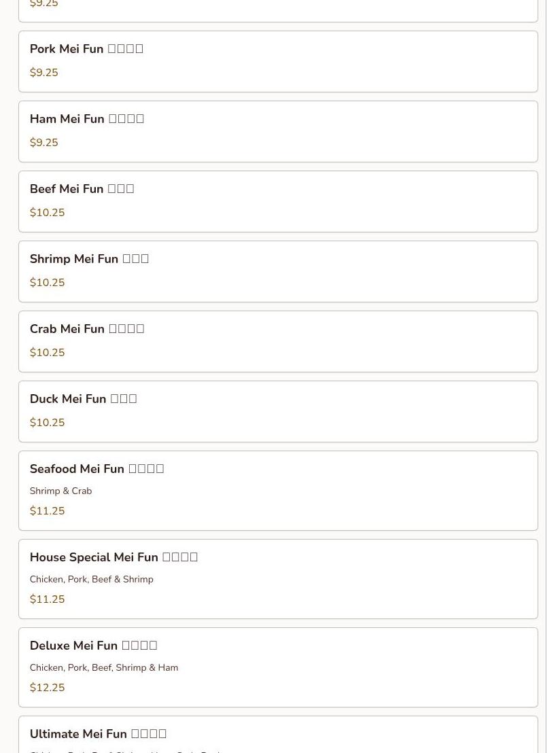Click the $12.25 price of Deluxe Mei Fun

[x=47, y=688]
